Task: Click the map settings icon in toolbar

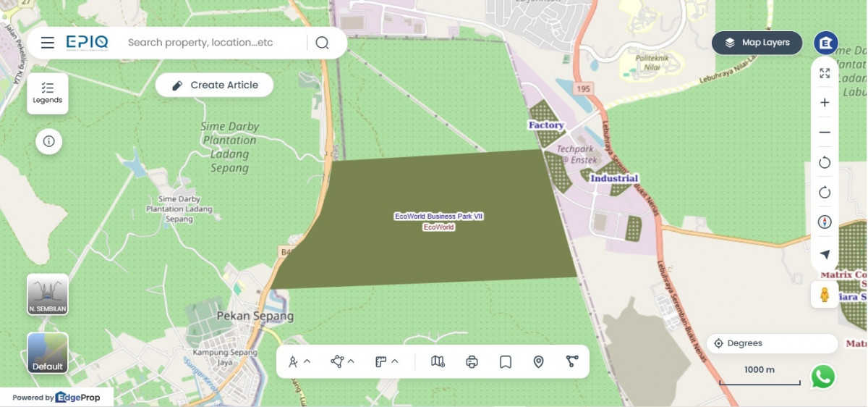Action: 438,361
